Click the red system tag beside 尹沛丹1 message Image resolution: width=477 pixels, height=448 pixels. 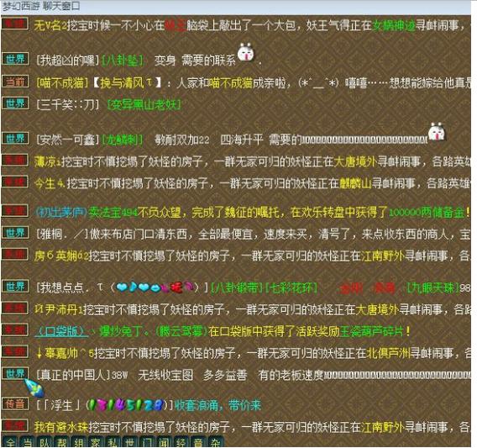[15, 308]
